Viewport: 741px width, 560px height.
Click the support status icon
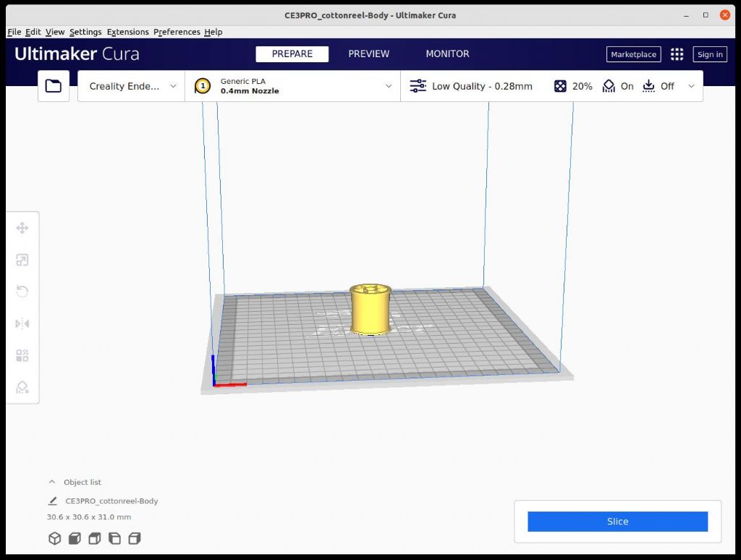pos(609,86)
